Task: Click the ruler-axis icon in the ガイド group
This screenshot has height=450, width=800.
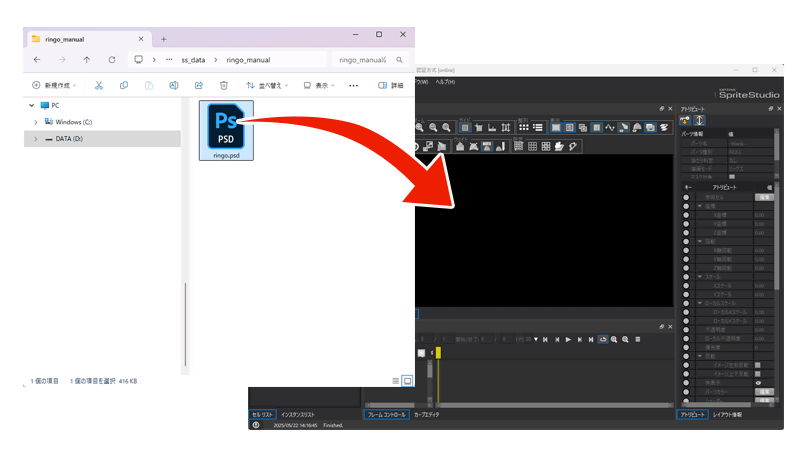Action: pyautogui.click(x=492, y=128)
